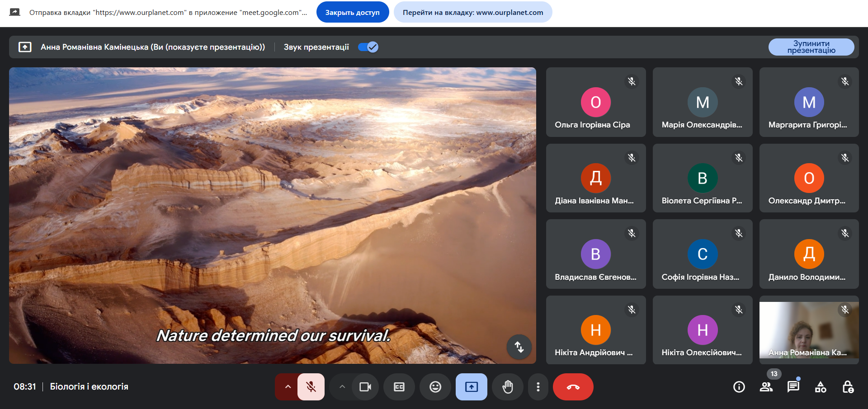Click the "Закрыть доступ" button
This screenshot has width=868, height=409.
coord(353,12)
